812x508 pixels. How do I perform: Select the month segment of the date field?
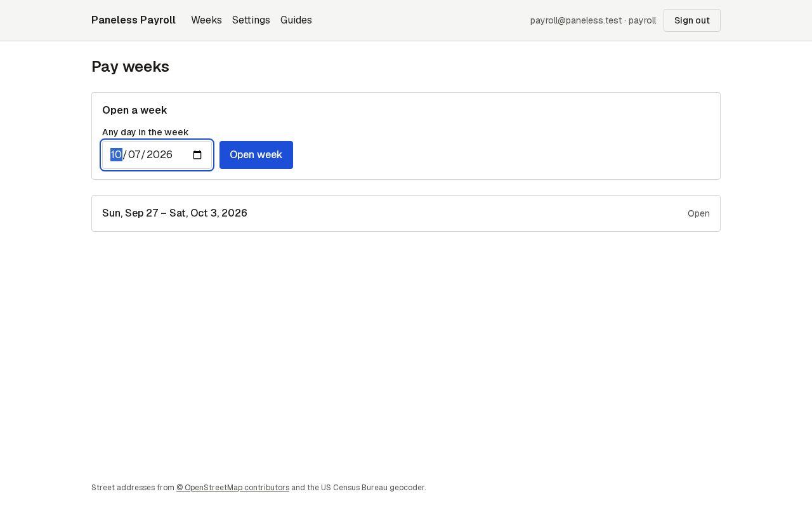coord(116,155)
